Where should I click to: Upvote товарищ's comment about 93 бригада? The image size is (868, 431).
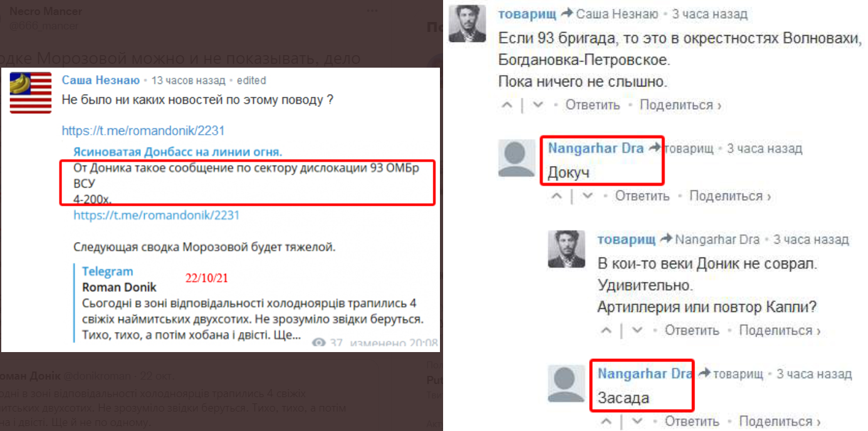(x=507, y=105)
